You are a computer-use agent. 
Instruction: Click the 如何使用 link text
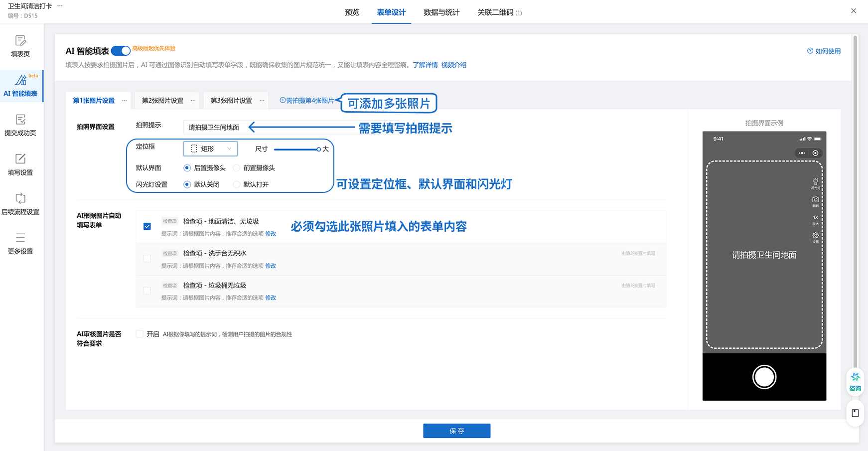click(828, 51)
